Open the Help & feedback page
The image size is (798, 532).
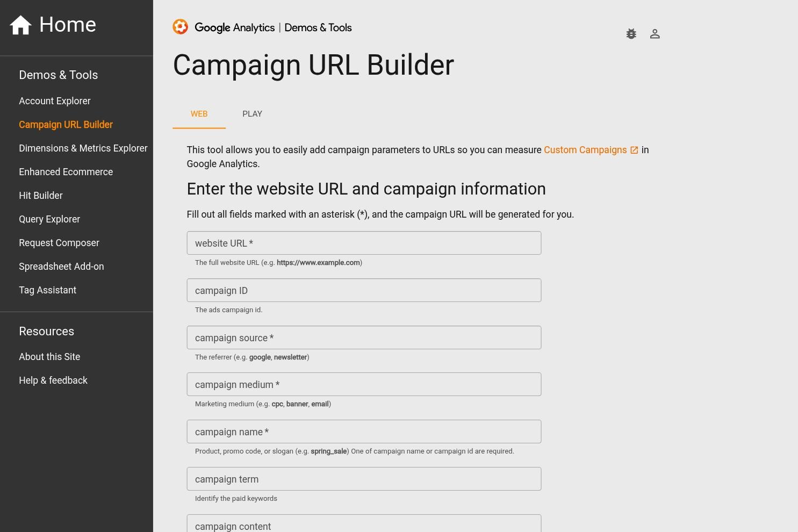(x=53, y=380)
